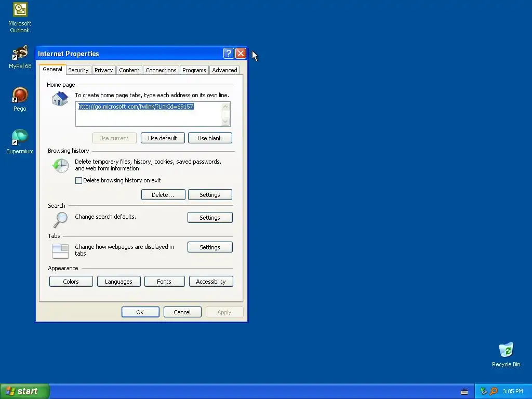The height and width of the screenshot is (399, 532).
Task: Select the Pego desktop shortcut
Action: (20, 99)
